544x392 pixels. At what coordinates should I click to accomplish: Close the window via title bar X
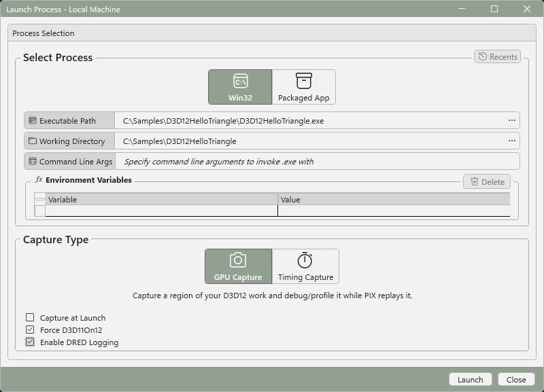click(527, 9)
